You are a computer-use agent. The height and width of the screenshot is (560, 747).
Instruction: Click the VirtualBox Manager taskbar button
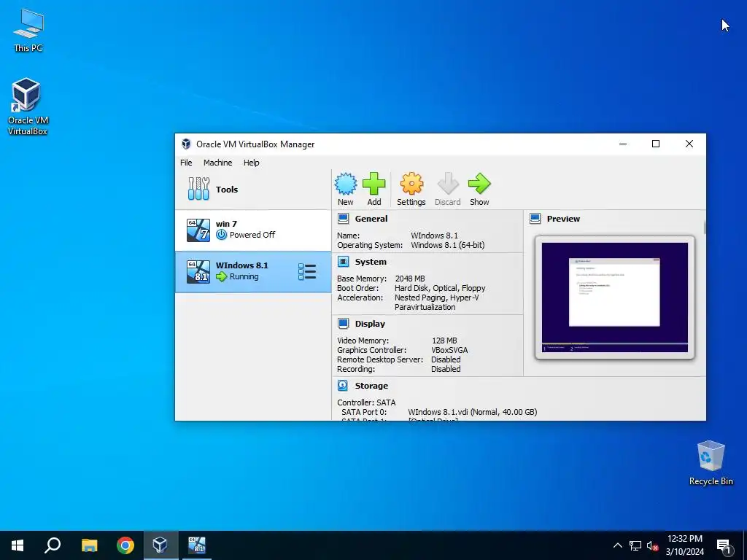pyautogui.click(x=160, y=545)
